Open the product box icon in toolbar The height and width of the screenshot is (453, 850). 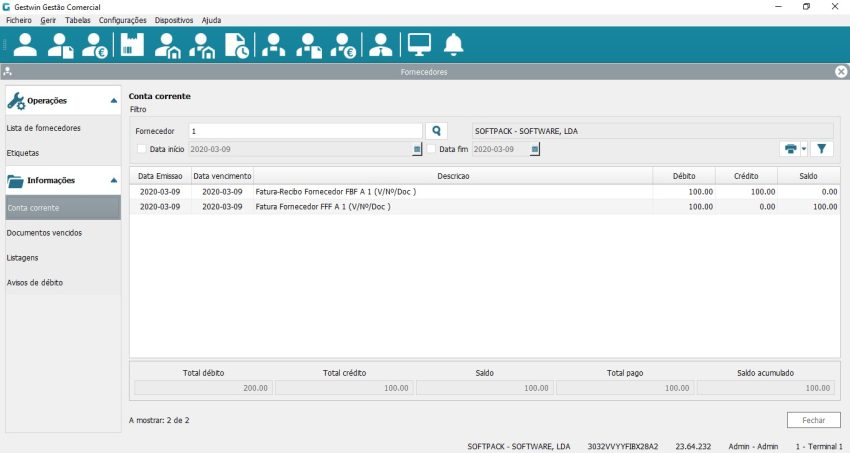132,45
